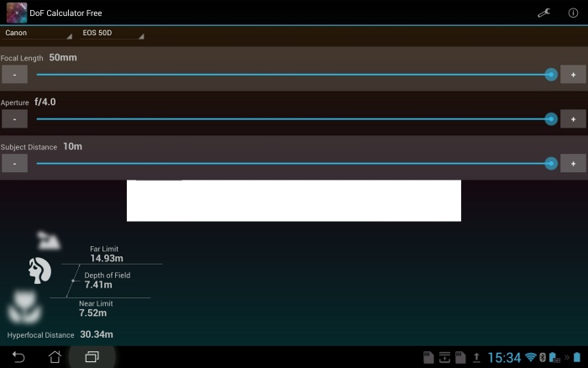Open the info icon in top bar
This screenshot has height=368, width=588.
tap(573, 13)
